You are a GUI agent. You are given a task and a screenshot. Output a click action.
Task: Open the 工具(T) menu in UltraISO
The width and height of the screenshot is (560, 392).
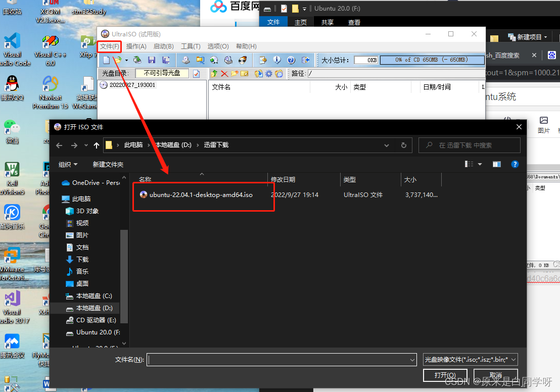(x=191, y=46)
